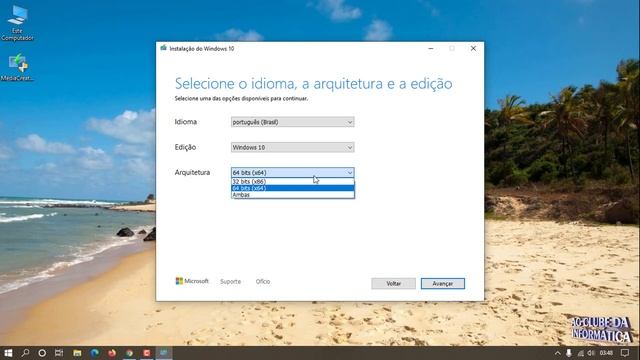
Task: Open the clock showing 03:48
Action: 607,353
